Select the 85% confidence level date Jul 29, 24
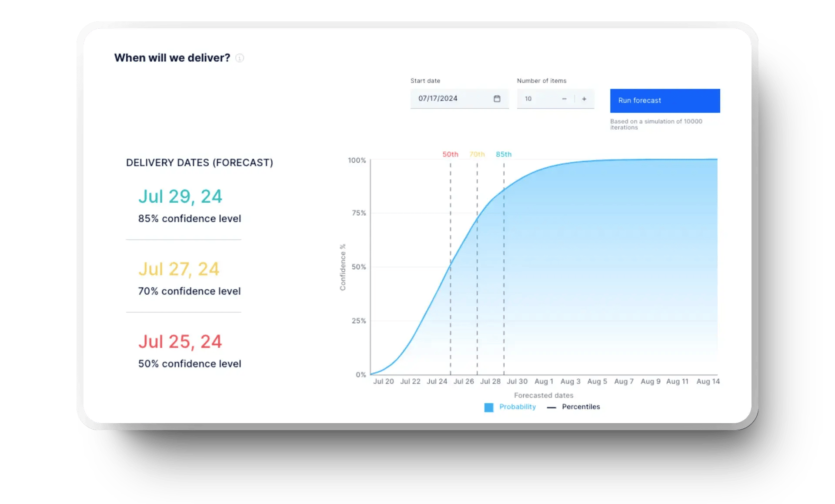 180,196
